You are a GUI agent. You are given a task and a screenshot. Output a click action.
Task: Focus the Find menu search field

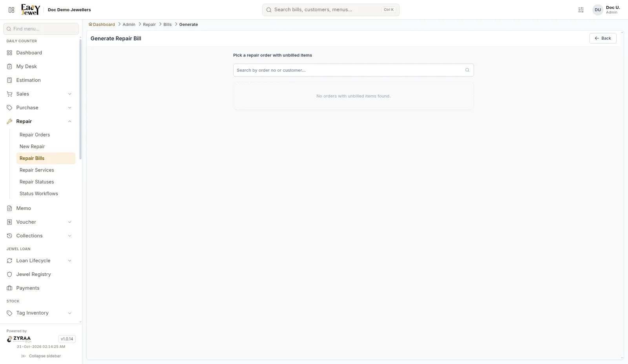pos(41,29)
